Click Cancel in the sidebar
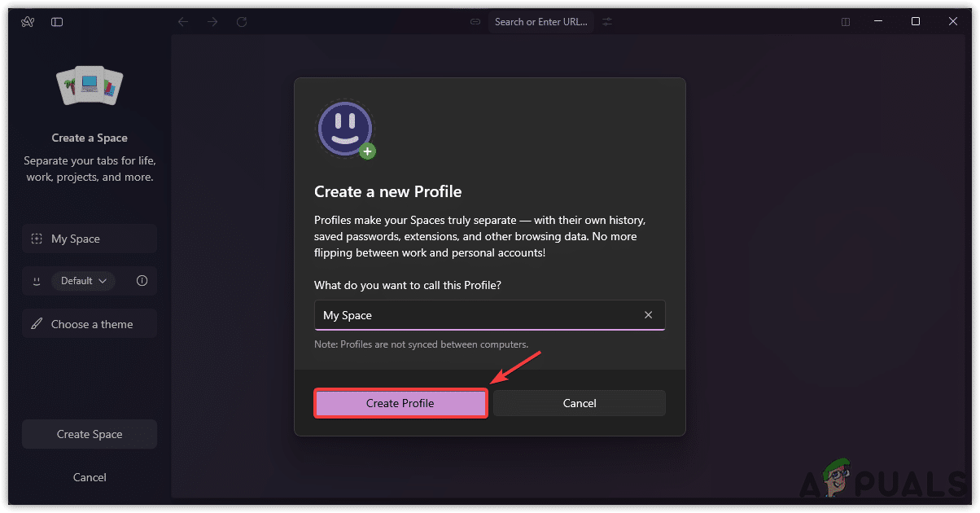This screenshot has height=513, width=980. pyautogui.click(x=90, y=477)
